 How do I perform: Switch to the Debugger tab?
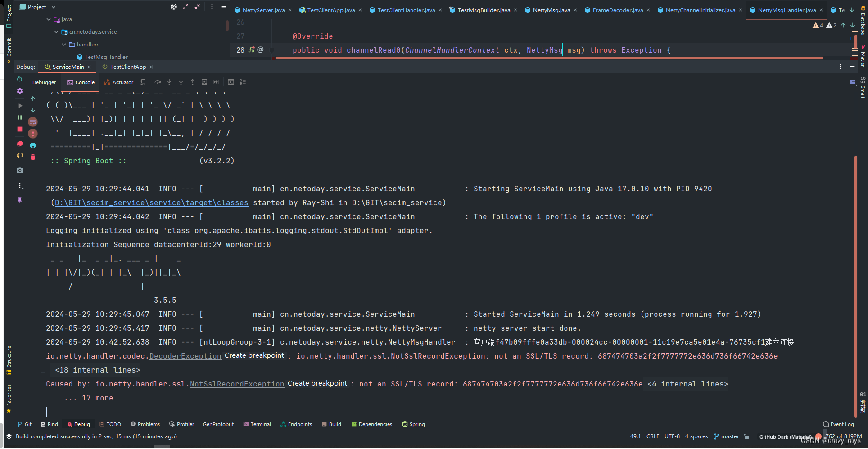coord(44,82)
